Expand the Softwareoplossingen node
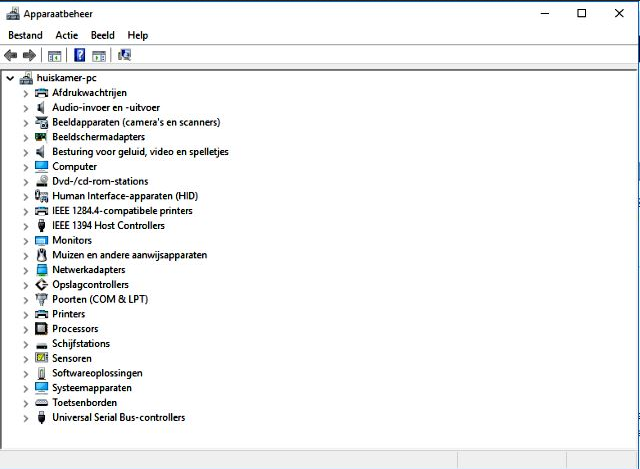Viewport: 640px width, 469px height. [x=26, y=374]
